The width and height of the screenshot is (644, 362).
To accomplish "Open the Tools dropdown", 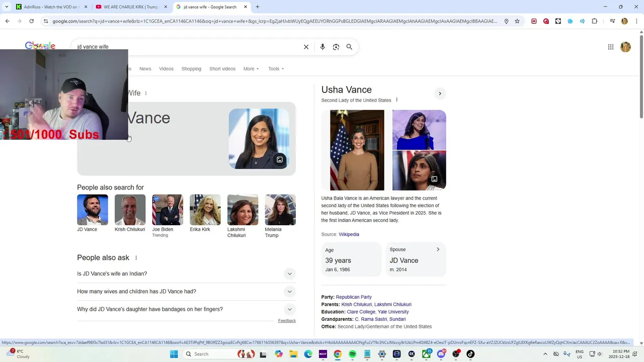I will [276, 69].
